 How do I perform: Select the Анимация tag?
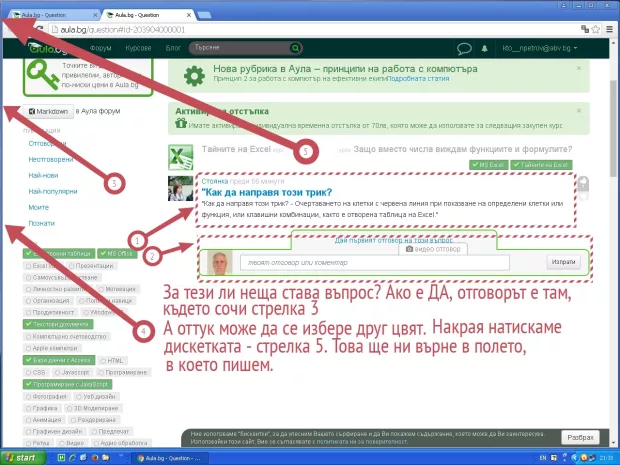point(44,420)
